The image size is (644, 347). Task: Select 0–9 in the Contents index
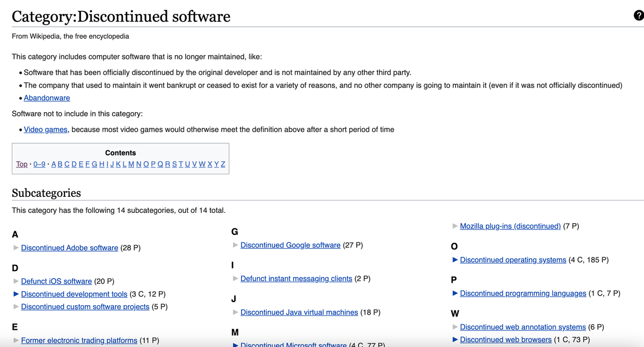click(39, 164)
